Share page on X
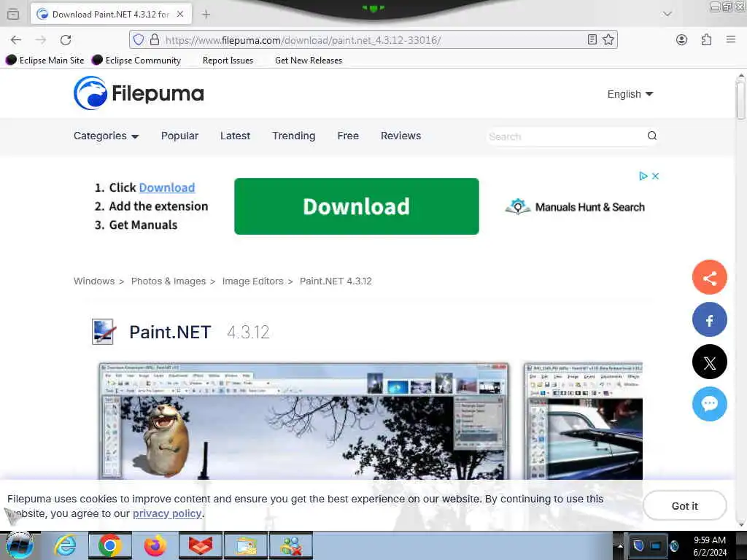The width and height of the screenshot is (747, 560). point(709,362)
